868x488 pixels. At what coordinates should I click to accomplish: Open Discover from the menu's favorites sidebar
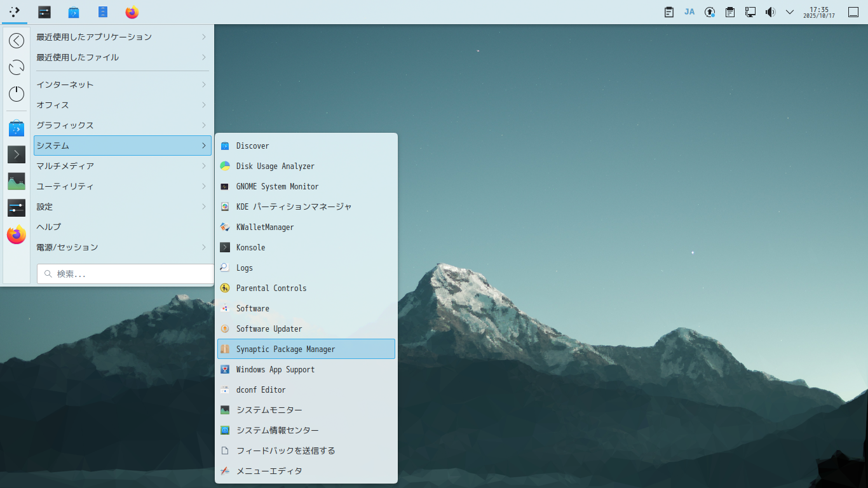tap(17, 128)
